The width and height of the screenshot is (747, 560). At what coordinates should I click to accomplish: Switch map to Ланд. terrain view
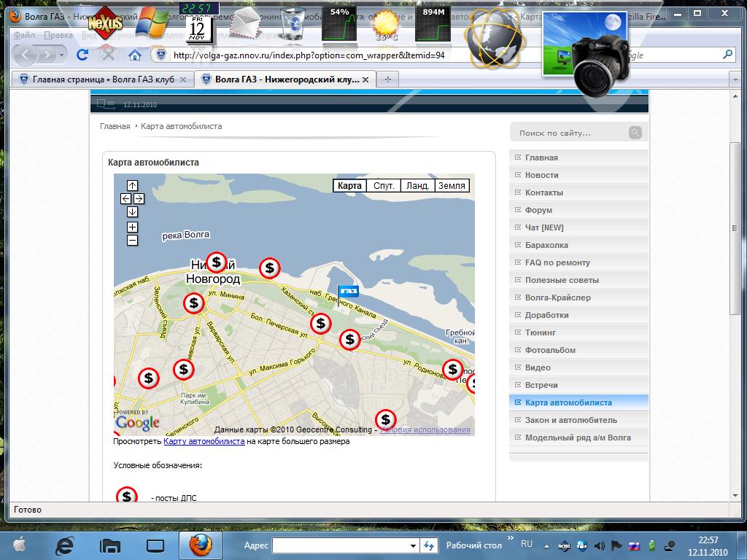pyautogui.click(x=418, y=186)
